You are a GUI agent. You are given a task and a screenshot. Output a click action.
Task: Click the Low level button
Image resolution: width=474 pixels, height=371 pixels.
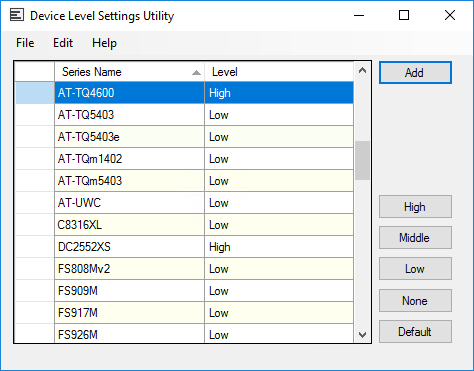tap(415, 269)
